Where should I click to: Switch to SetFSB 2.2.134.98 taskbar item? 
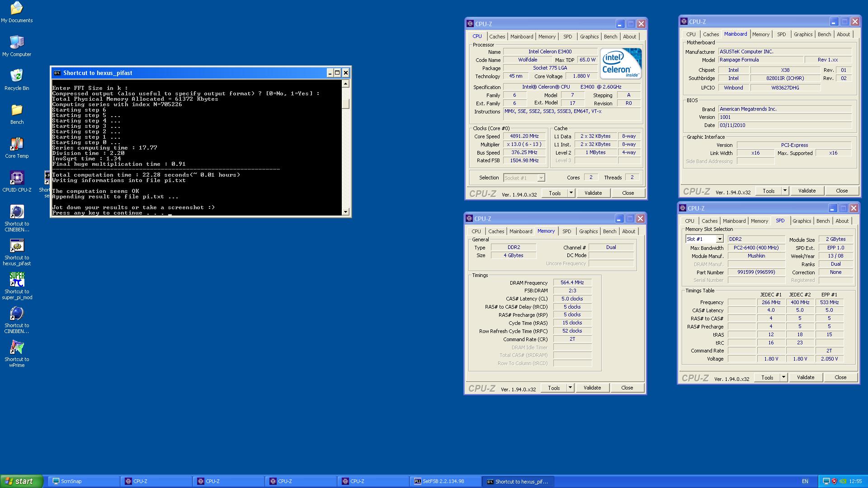tap(446, 481)
